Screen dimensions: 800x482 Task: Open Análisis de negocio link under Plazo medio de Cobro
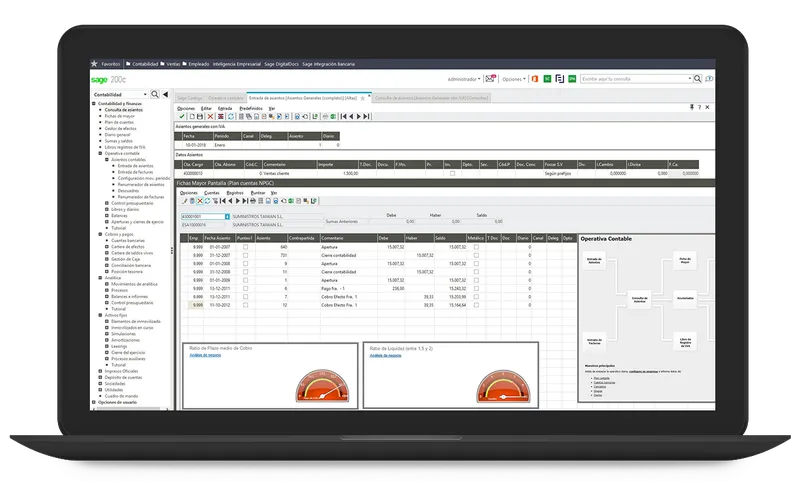[205, 355]
